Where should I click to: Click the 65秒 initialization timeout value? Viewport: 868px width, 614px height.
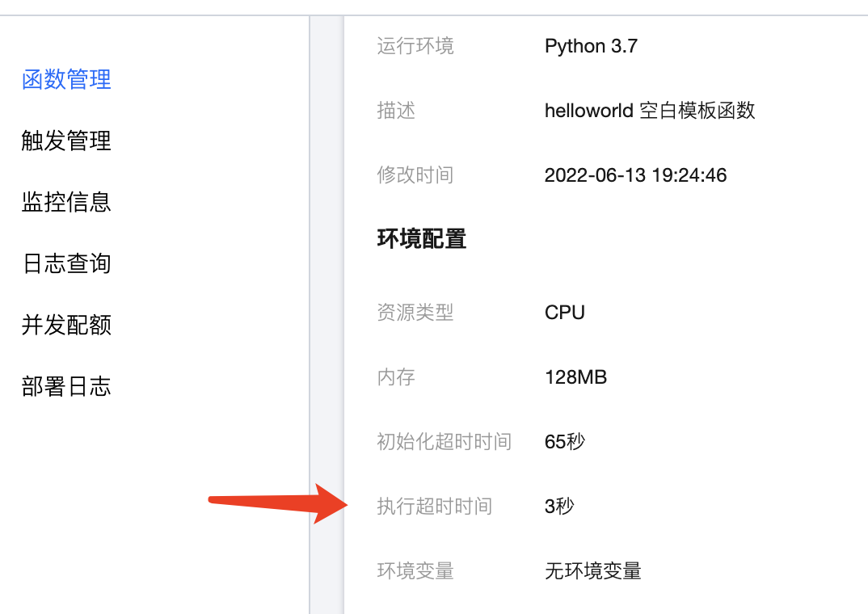[565, 442]
